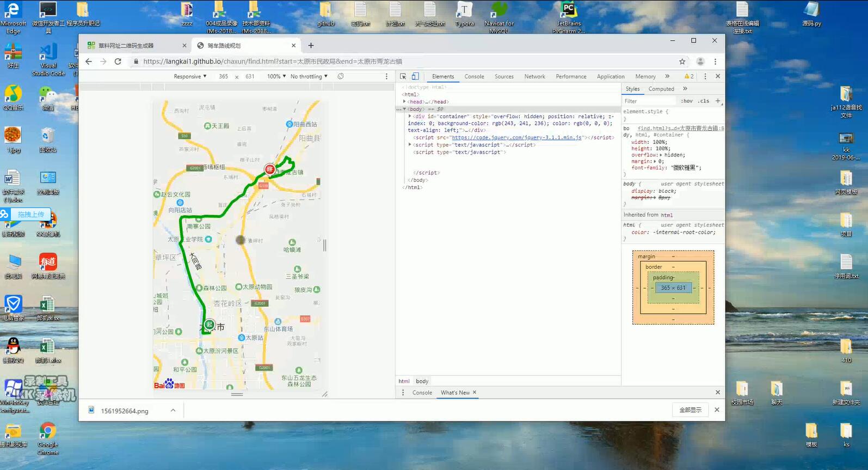Open the drawer Console tab
868x470 pixels.
422,393
